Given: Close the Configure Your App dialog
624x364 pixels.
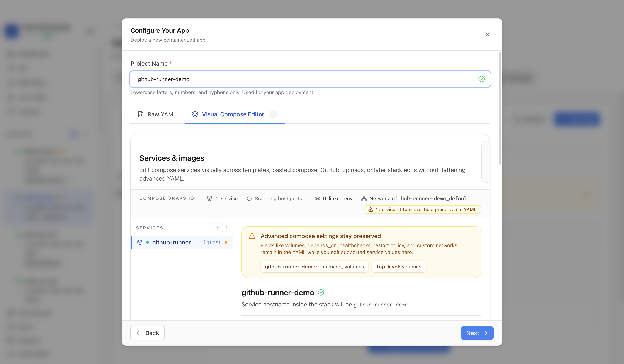Looking at the screenshot, I should 487,34.
